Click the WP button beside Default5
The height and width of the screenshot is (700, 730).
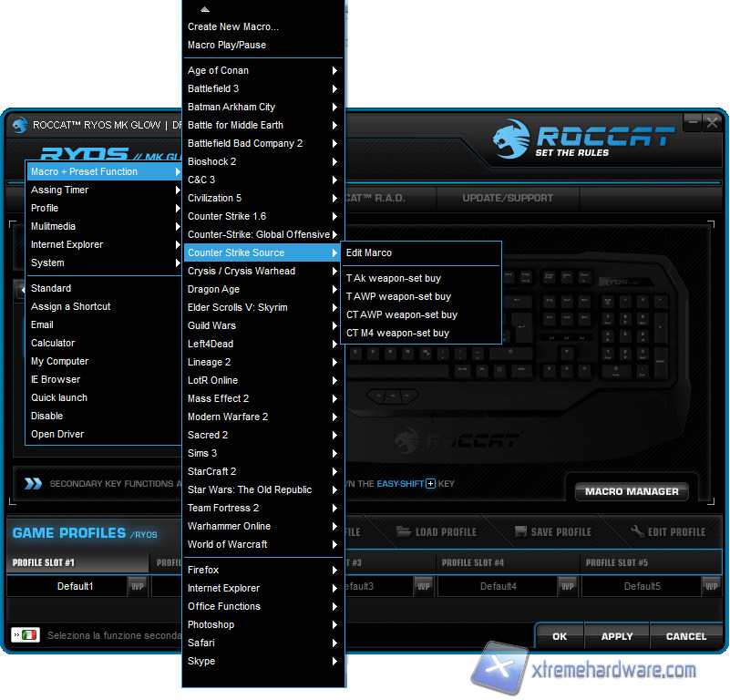pyautogui.click(x=712, y=586)
